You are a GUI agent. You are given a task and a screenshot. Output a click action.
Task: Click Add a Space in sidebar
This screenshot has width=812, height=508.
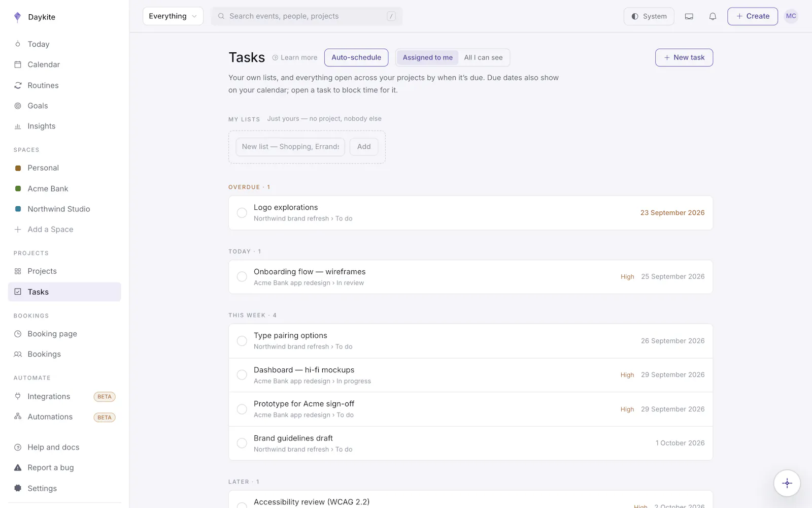pyautogui.click(x=64, y=230)
